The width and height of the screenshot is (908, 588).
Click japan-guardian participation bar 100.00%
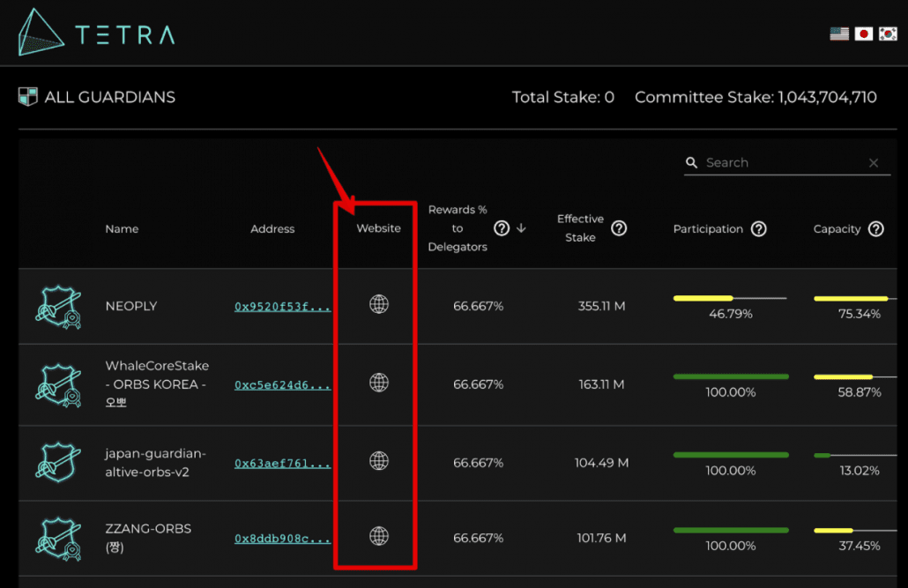coord(730,455)
